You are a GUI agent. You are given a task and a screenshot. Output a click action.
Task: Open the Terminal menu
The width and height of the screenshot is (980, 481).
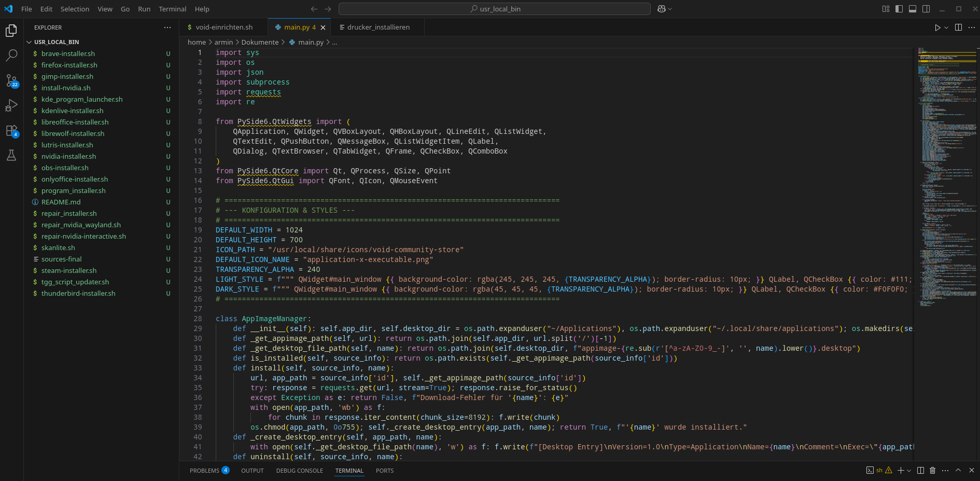pos(172,9)
